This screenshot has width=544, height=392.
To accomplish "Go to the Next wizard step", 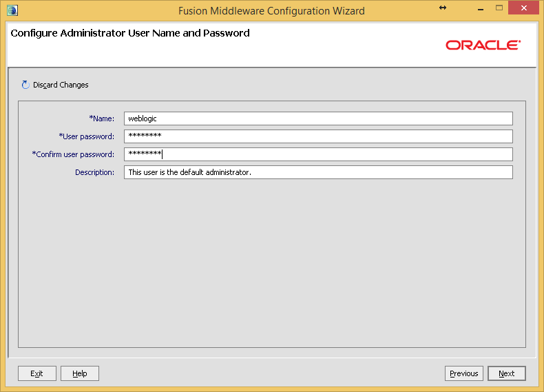I will pos(507,373).
